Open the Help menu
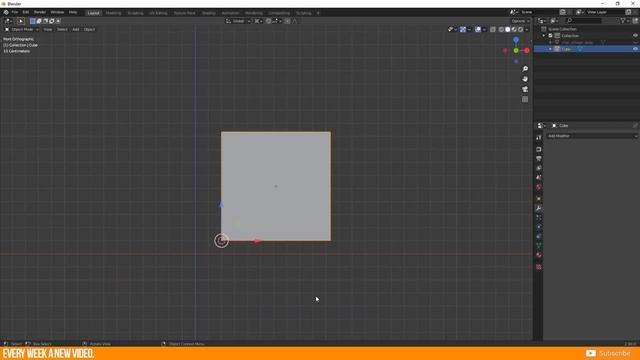The width and height of the screenshot is (640, 360). point(73,12)
